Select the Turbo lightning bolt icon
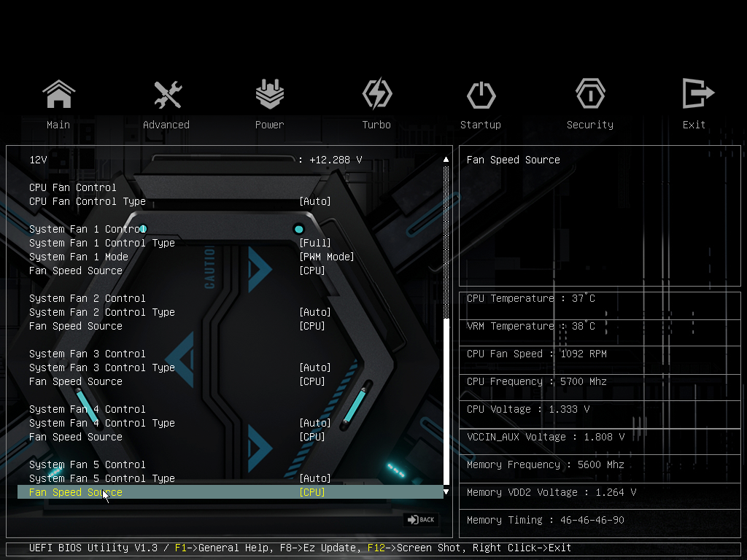 click(x=377, y=93)
